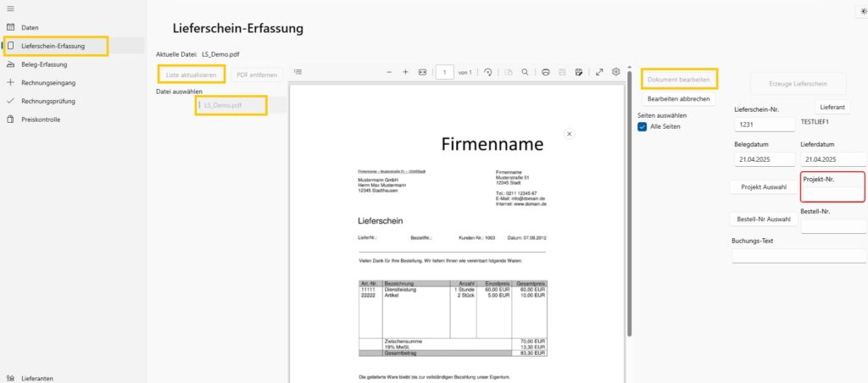Open the hamburger navigation menu
The image size is (868, 383).
coord(10,8)
